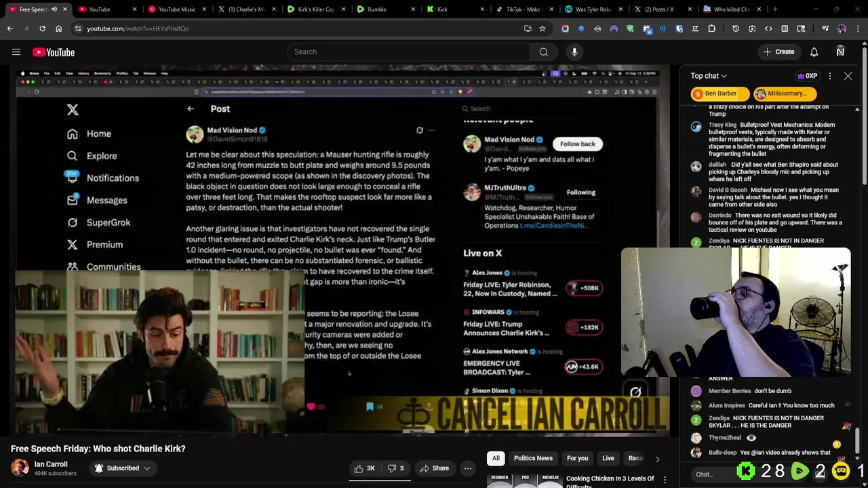
Task: Open Ian Carroll channel avatar
Action: coord(20,468)
